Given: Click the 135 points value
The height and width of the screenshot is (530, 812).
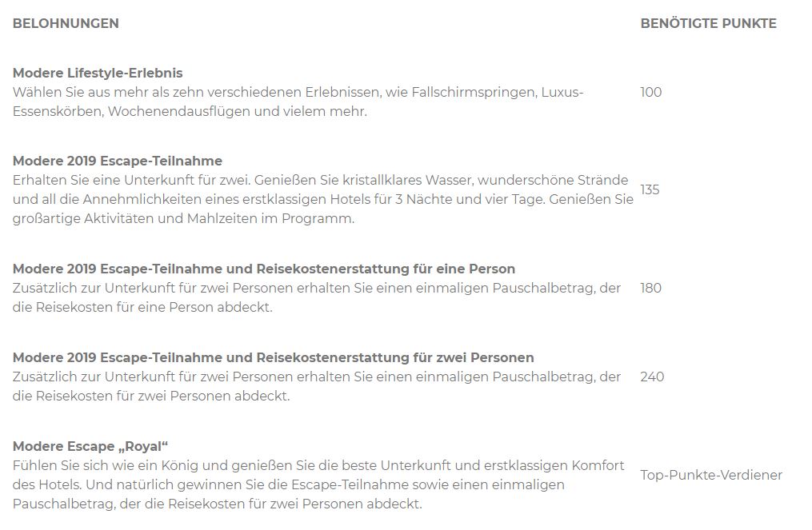Looking at the screenshot, I should 650,190.
